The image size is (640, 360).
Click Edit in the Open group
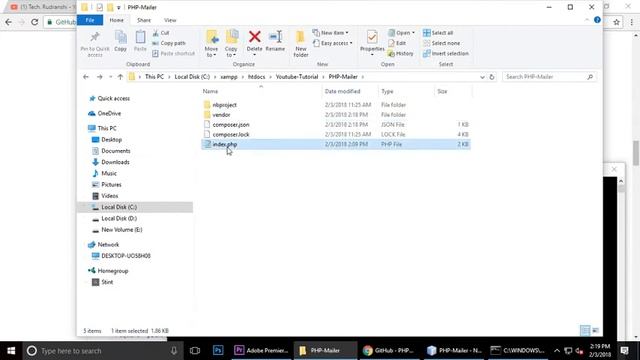coord(397,43)
